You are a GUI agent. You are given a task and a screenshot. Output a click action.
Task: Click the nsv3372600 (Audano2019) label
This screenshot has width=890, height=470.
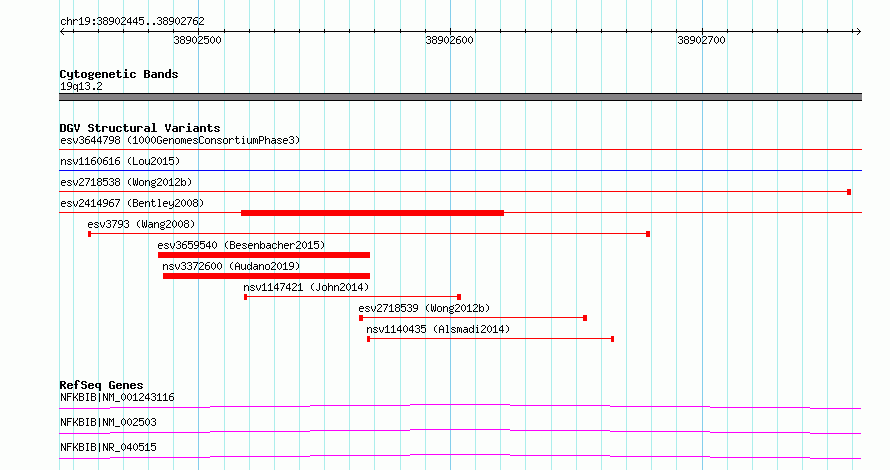click(231, 266)
